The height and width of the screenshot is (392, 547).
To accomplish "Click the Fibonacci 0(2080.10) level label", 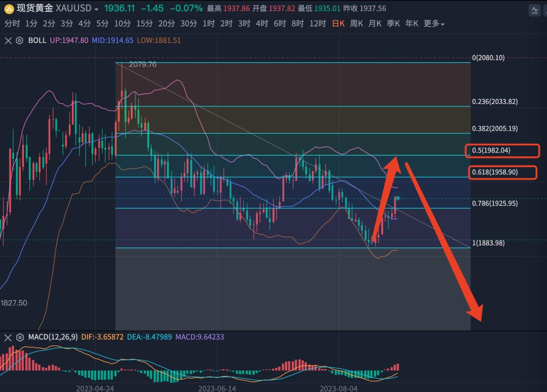I will pyautogui.click(x=488, y=58).
